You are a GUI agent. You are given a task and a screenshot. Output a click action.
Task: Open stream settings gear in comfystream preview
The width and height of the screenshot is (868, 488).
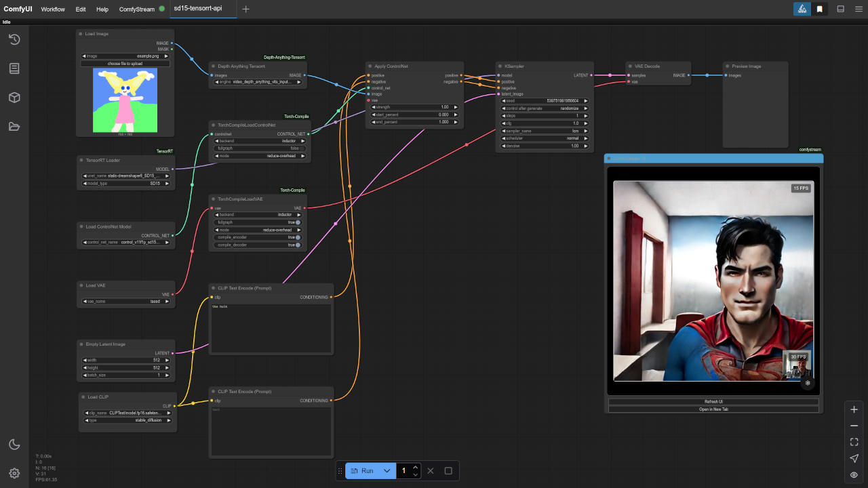807,383
